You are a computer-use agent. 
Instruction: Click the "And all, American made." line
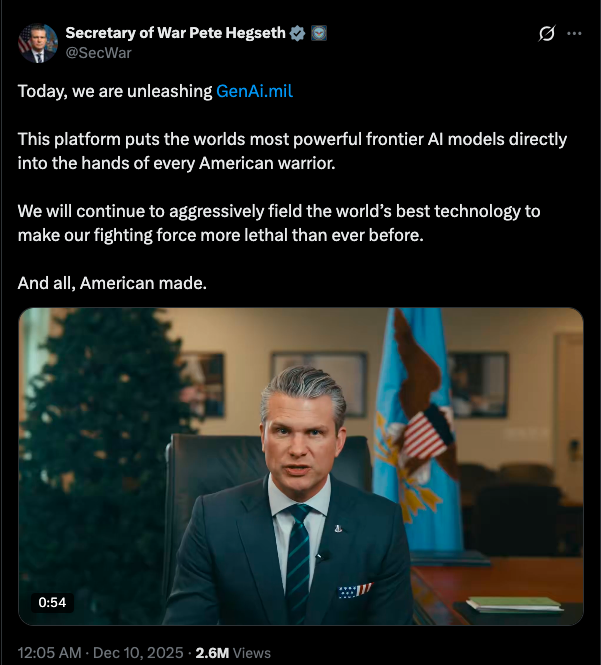tap(112, 283)
